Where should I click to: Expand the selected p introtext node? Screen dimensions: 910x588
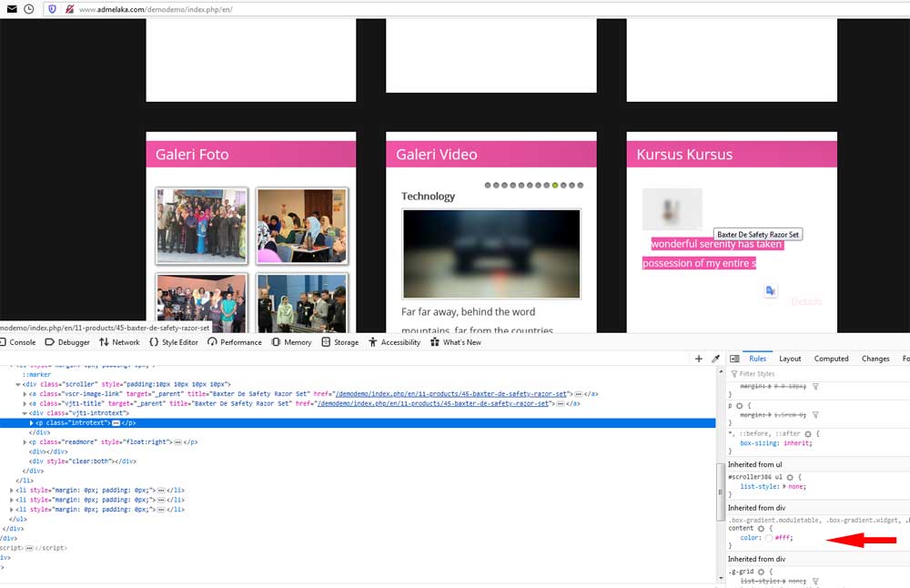pos(31,423)
